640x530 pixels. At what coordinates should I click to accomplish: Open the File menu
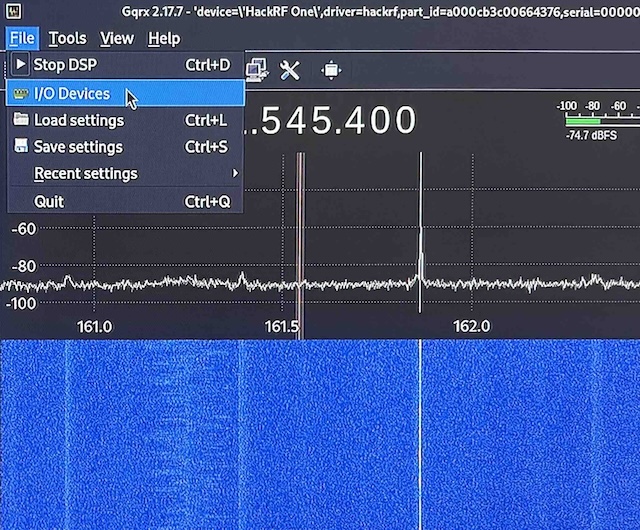click(22, 38)
